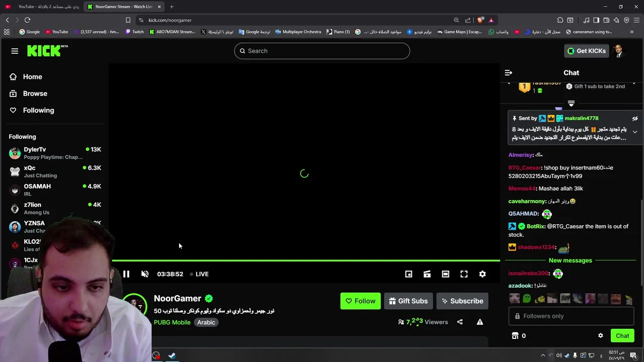This screenshot has width=644, height=362.
Task: Show next leaderboard entry arrow
Action: pyautogui.click(x=635, y=82)
